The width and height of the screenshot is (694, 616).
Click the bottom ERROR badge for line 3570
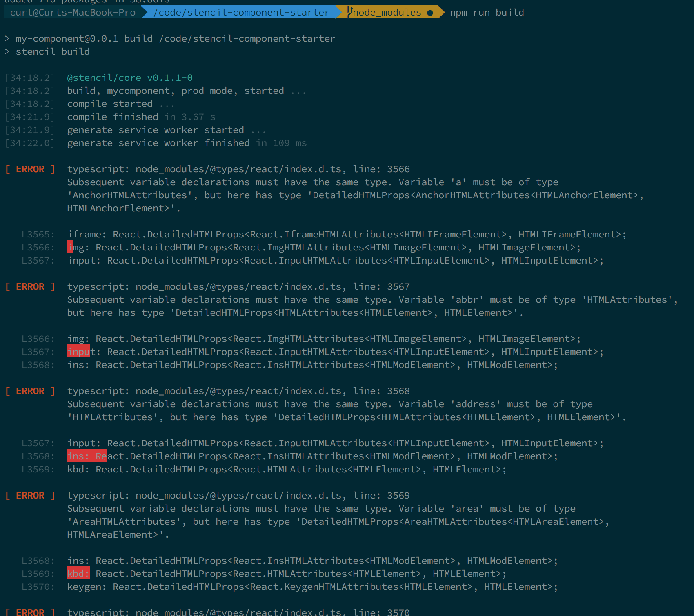[30, 612]
